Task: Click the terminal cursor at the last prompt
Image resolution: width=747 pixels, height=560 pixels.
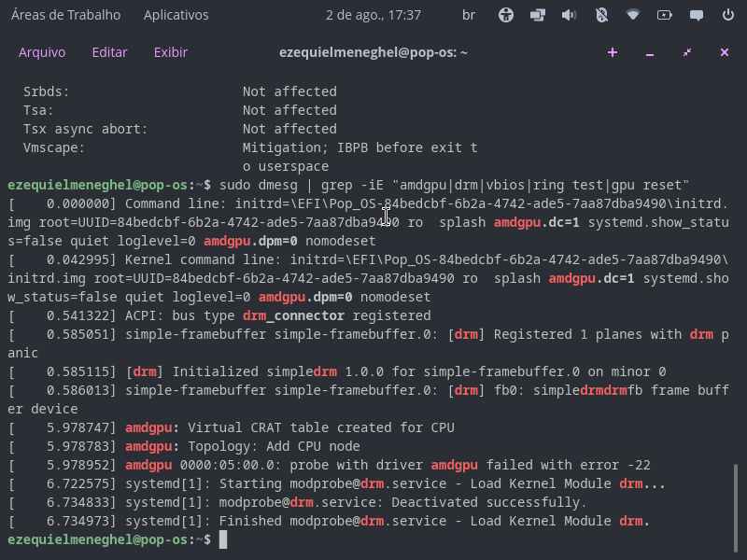Action: tap(223, 539)
